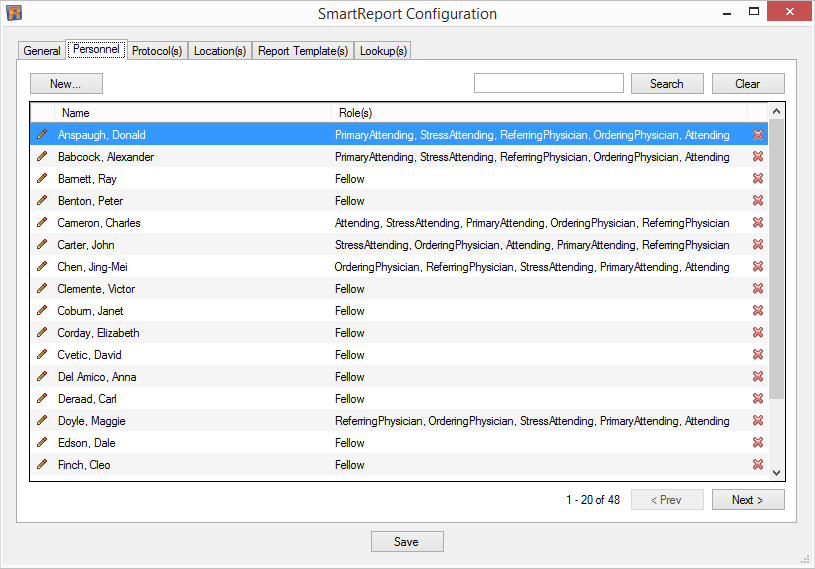Open the Report Template(s) tab
The width and height of the screenshot is (815, 569).
click(303, 51)
